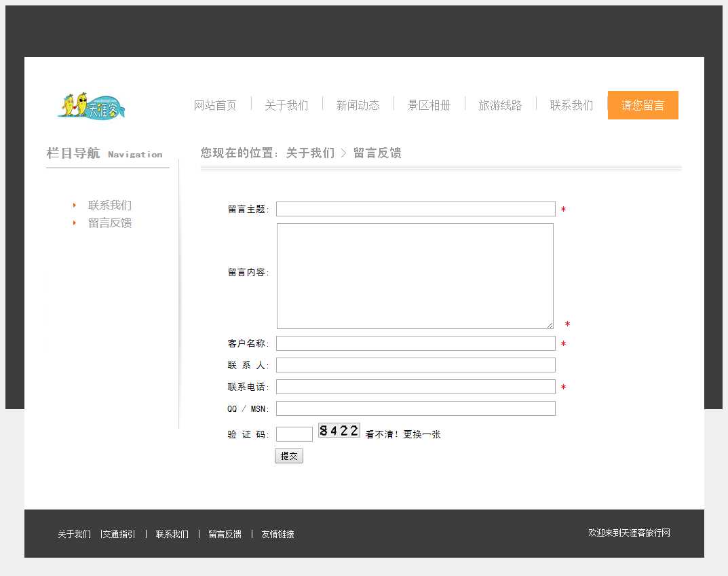The width and height of the screenshot is (728, 576).
Task: Open 新闻动态 from the top menu
Action: click(358, 105)
